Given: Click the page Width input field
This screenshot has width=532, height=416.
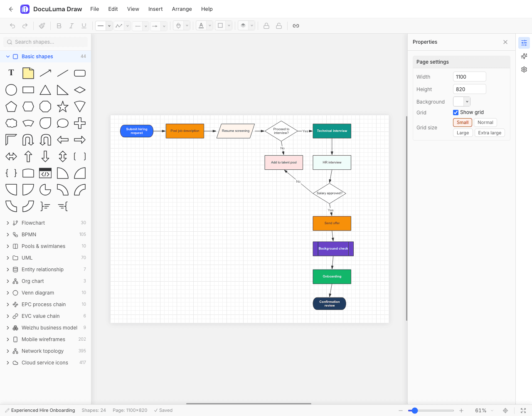Looking at the screenshot, I should [470, 77].
